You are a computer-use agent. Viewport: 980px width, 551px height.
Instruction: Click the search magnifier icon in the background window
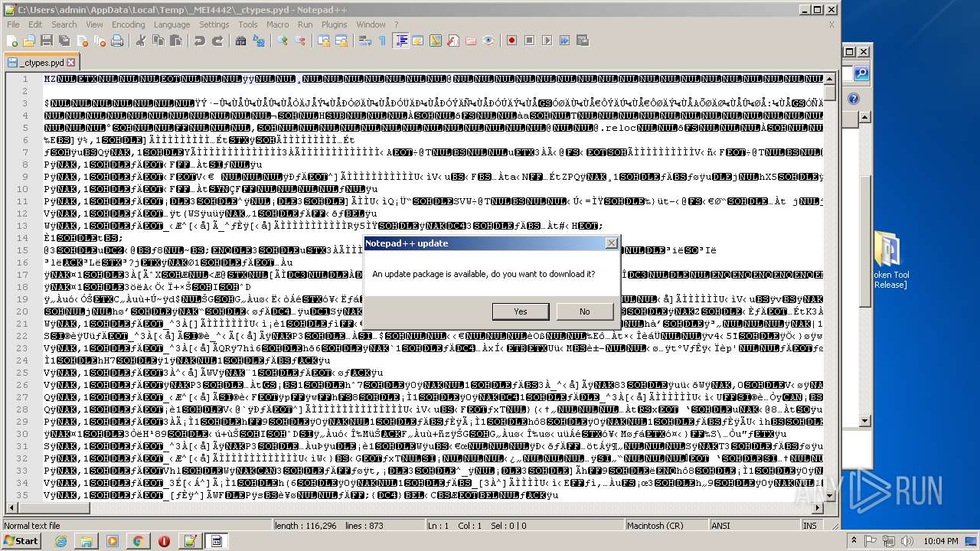tap(861, 73)
